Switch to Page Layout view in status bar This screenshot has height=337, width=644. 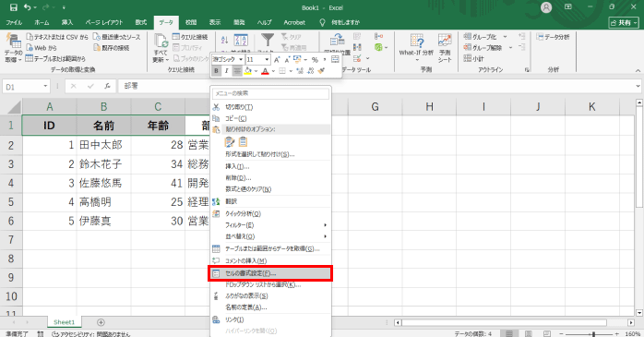point(529,333)
